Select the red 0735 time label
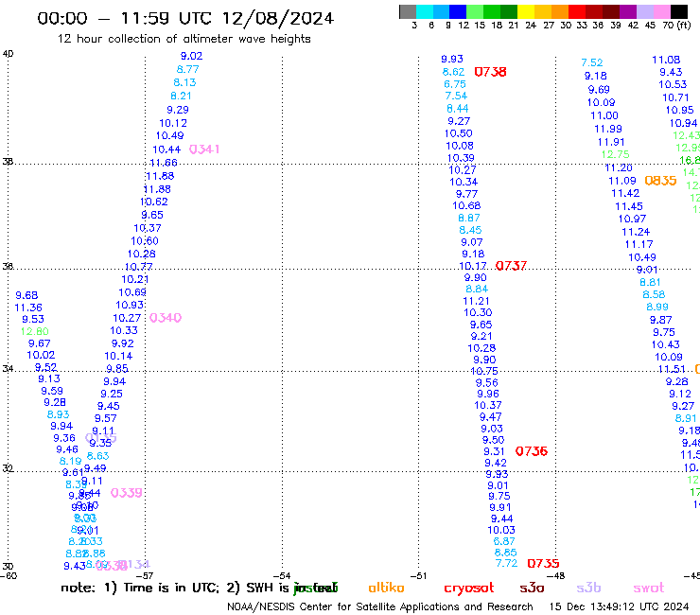This screenshot has height=615, width=700. tap(543, 564)
